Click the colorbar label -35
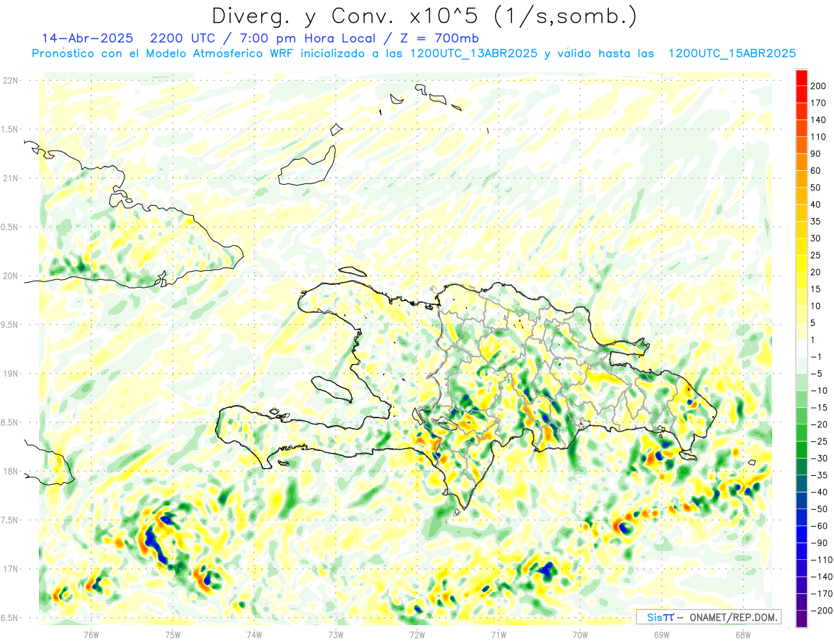Image resolution: width=834 pixels, height=644 pixels. (819, 475)
